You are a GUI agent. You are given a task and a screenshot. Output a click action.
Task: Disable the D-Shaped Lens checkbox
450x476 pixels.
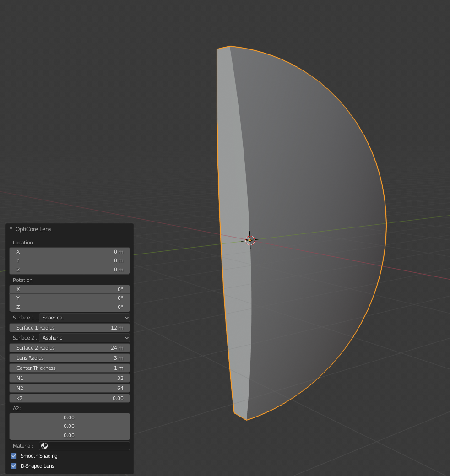coord(14,466)
